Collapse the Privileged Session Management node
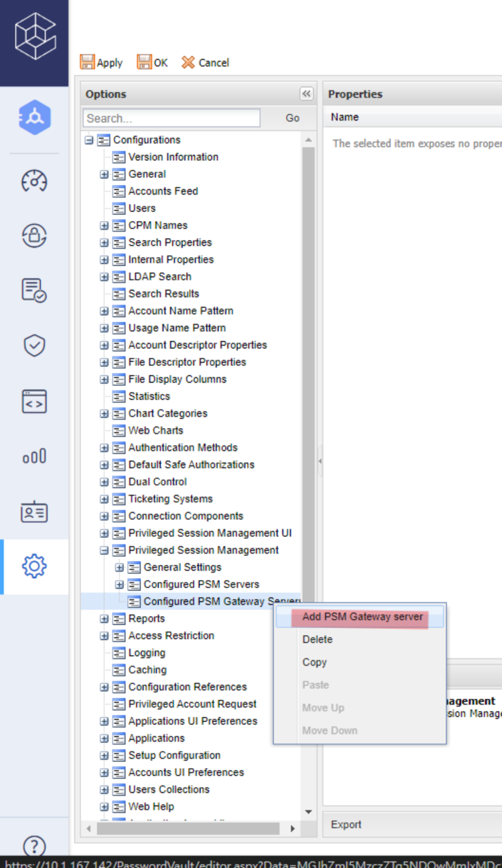Viewport: 502px width, 868px height. 104,550
